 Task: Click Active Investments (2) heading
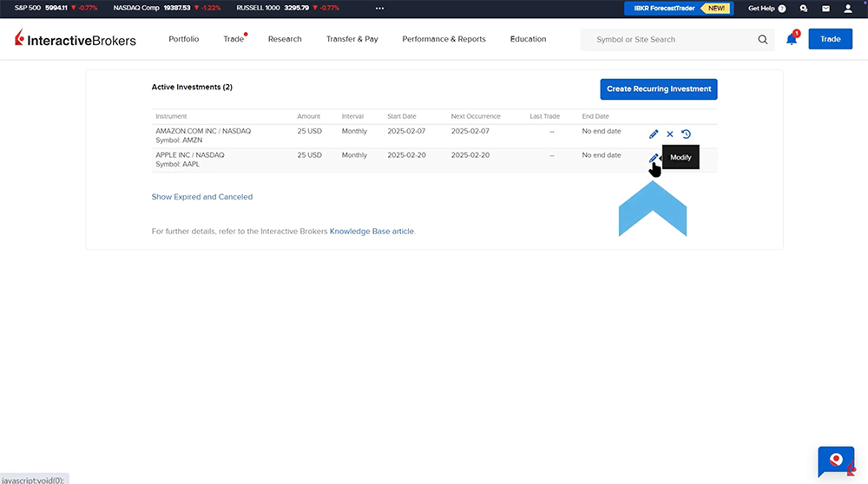pyautogui.click(x=192, y=87)
